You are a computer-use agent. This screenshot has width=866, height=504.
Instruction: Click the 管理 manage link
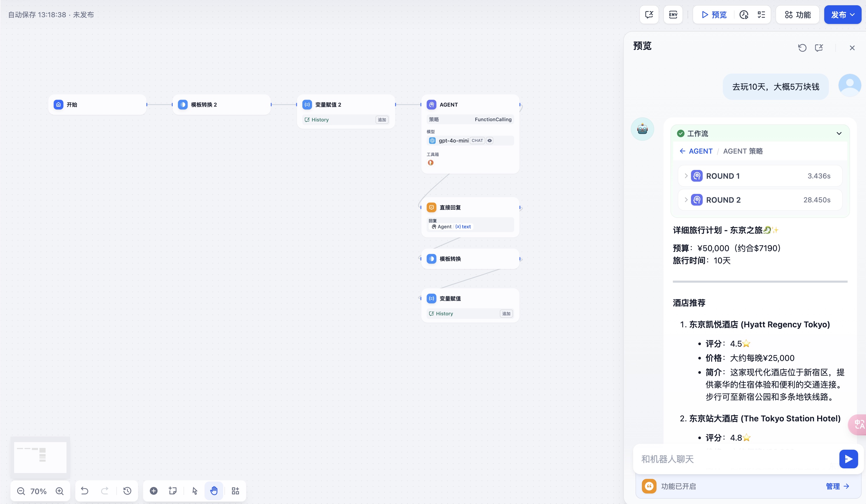click(x=837, y=486)
